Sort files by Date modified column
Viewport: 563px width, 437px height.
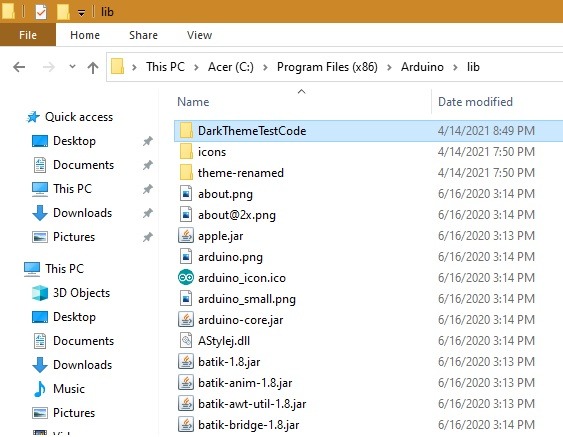[x=475, y=102]
